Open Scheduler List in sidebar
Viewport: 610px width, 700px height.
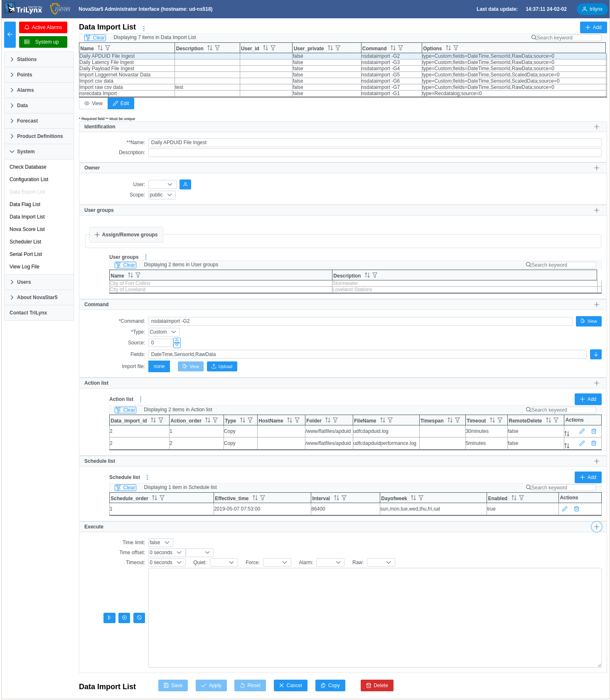tap(25, 242)
